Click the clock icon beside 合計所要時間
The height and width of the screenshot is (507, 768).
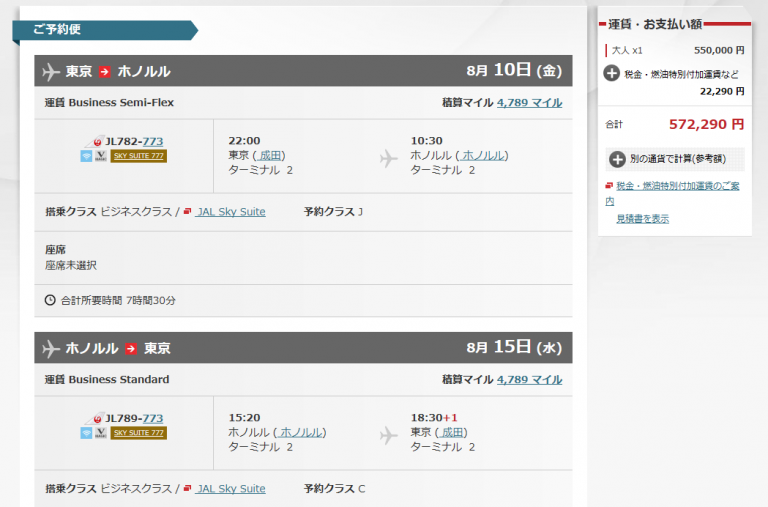coord(51,300)
